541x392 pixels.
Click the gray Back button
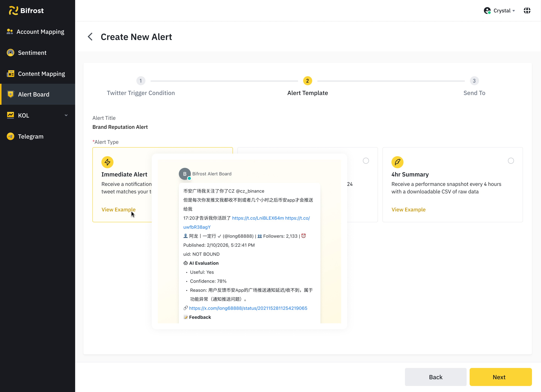pyautogui.click(x=436, y=377)
